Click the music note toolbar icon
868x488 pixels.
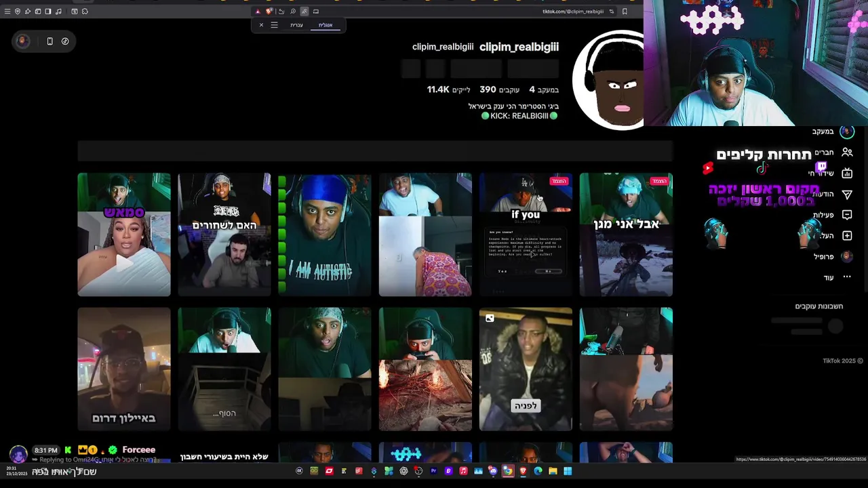pyautogui.click(x=58, y=12)
